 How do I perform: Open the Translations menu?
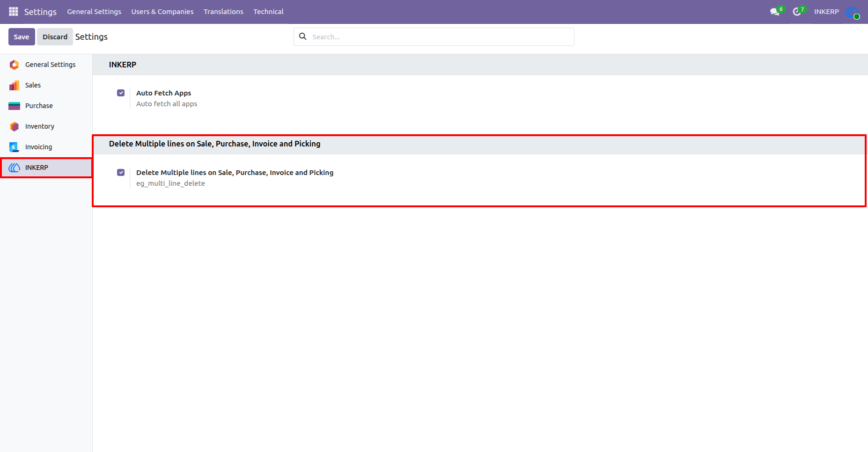[223, 12]
